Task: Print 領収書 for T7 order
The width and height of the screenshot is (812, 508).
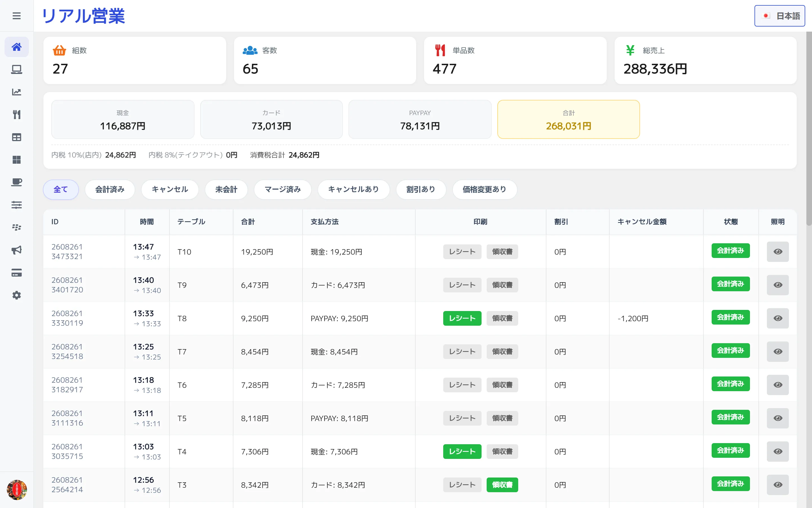Action: point(502,351)
